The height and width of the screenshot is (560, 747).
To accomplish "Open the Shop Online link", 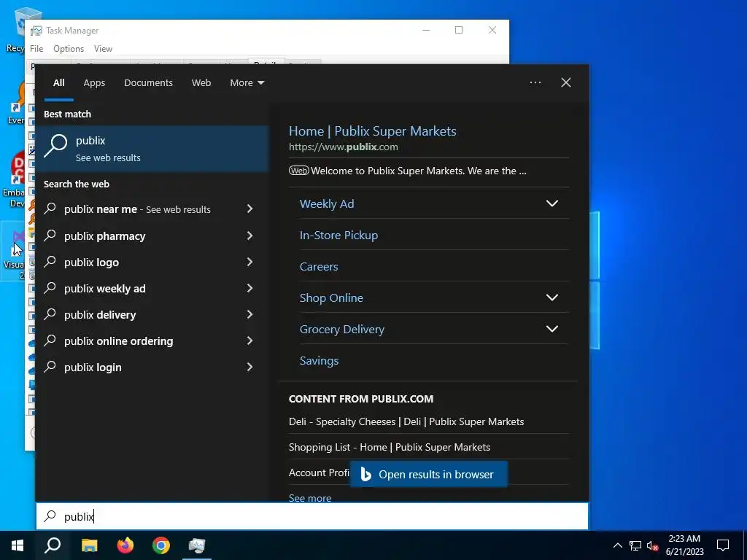I will point(331,297).
